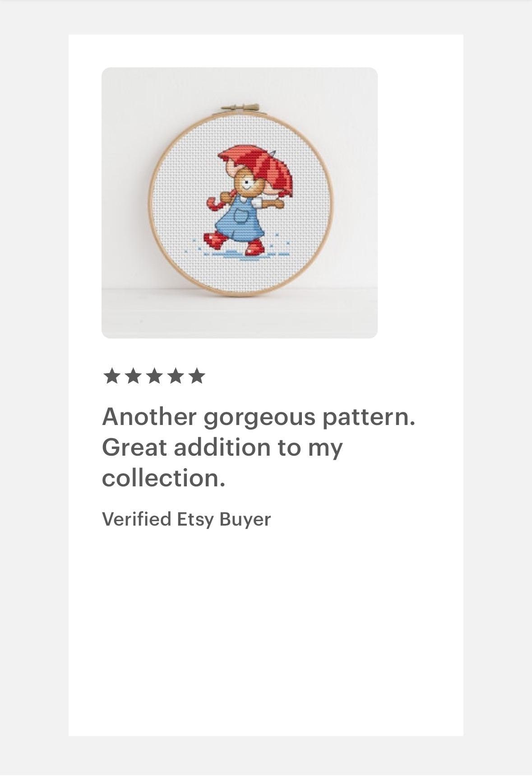
Task: Click the second rating star
Action: 133,376
